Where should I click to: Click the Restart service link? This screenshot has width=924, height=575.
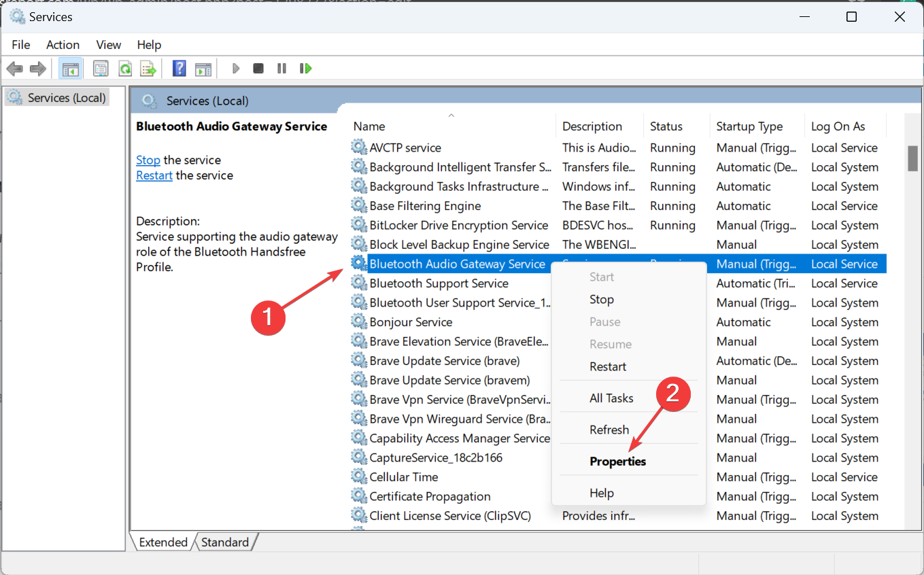coord(154,175)
